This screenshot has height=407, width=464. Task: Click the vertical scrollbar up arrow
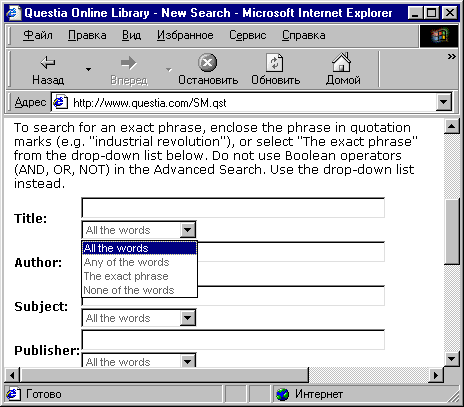click(452, 126)
